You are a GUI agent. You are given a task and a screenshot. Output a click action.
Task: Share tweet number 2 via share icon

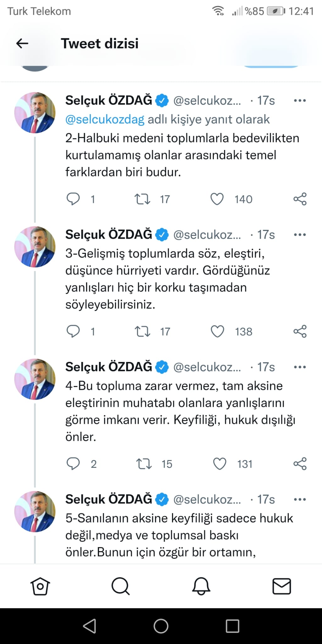pyautogui.click(x=300, y=198)
